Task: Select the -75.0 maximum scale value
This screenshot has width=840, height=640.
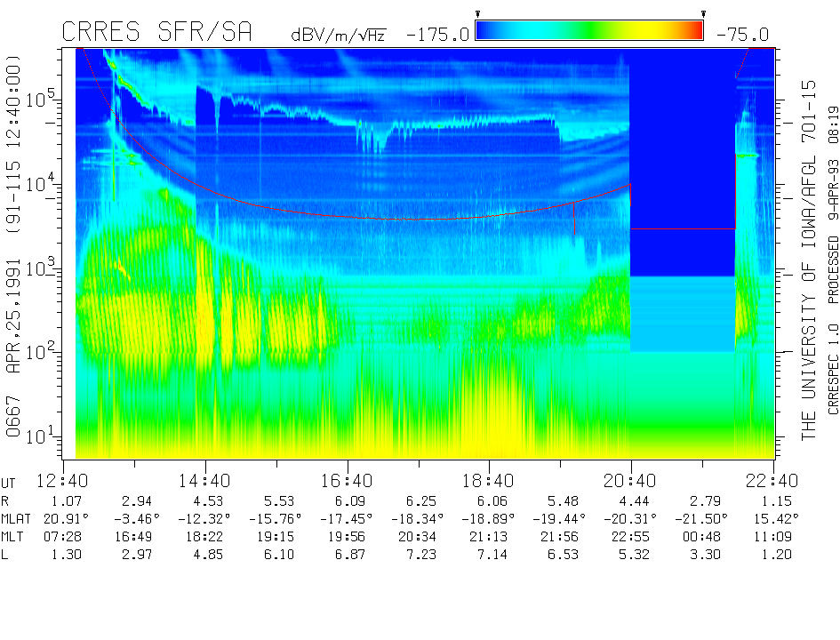Action: [743, 35]
